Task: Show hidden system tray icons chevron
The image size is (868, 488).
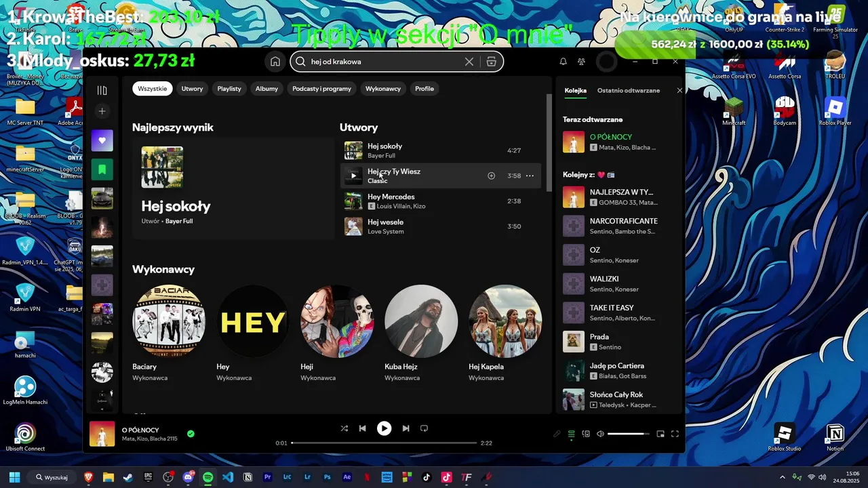Action: (x=782, y=477)
